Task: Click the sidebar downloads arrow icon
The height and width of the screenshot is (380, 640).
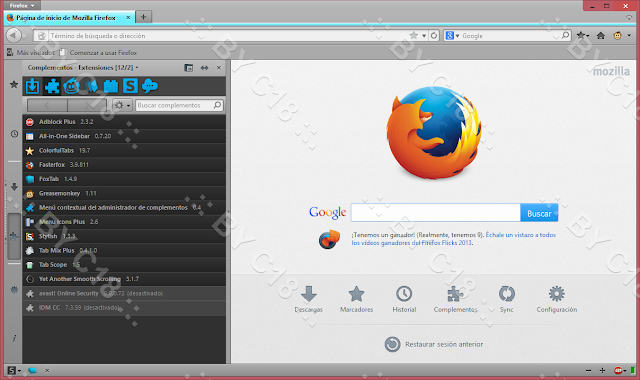Action: pyautogui.click(x=14, y=187)
